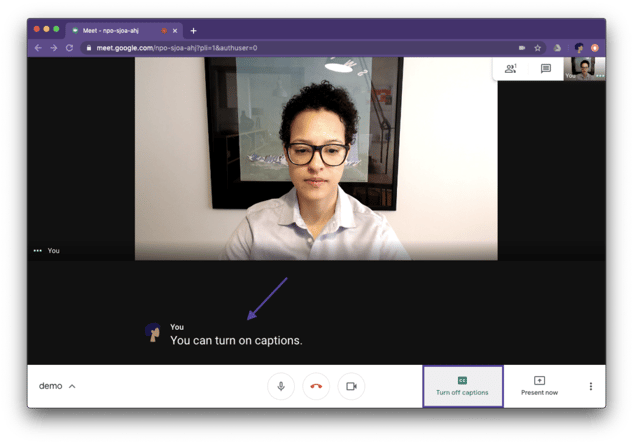Select the Meet - npo-sjoa-ahj tab
Image resolution: width=633 pixels, height=444 pixels.
point(124,31)
